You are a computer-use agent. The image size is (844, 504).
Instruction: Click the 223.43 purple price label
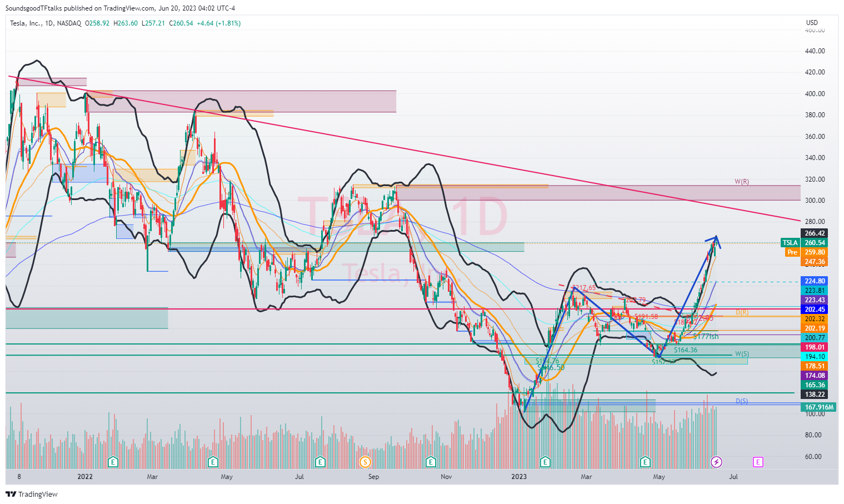pyautogui.click(x=814, y=300)
